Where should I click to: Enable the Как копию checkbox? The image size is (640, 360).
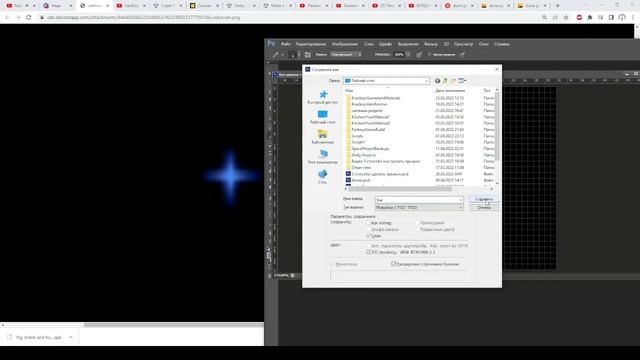point(369,223)
